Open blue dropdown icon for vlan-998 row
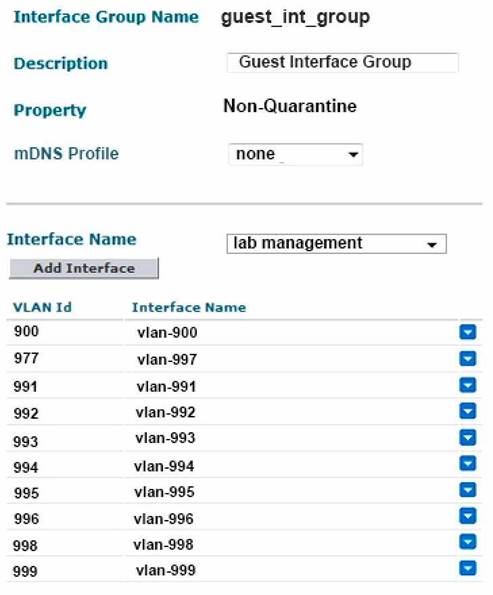 click(468, 541)
